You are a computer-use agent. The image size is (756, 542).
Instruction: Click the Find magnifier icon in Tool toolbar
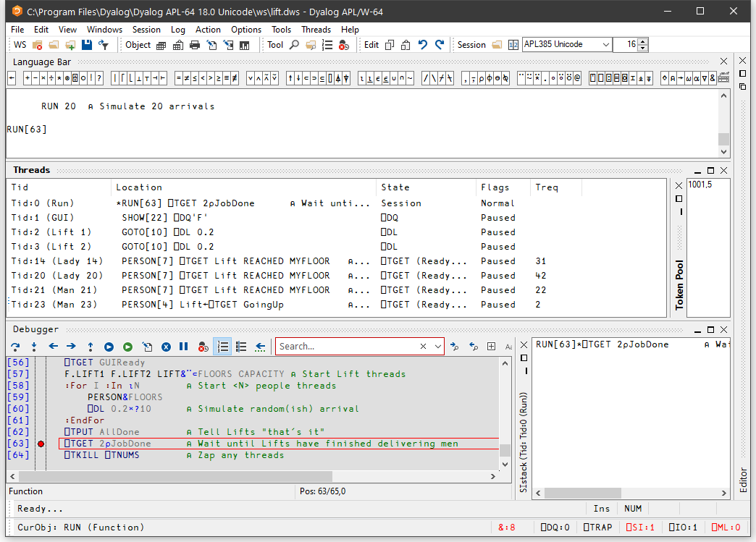pyautogui.click(x=294, y=45)
